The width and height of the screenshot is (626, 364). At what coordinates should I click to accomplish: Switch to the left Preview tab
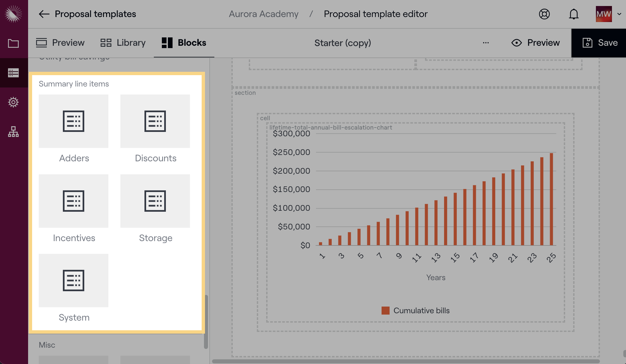point(61,43)
